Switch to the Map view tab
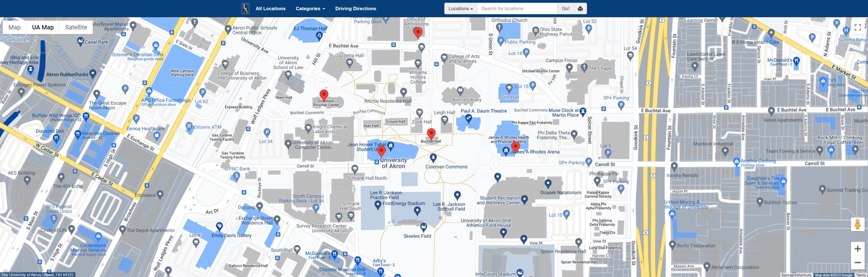The width and height of the screenshot is (868, 277). (14, 27)
